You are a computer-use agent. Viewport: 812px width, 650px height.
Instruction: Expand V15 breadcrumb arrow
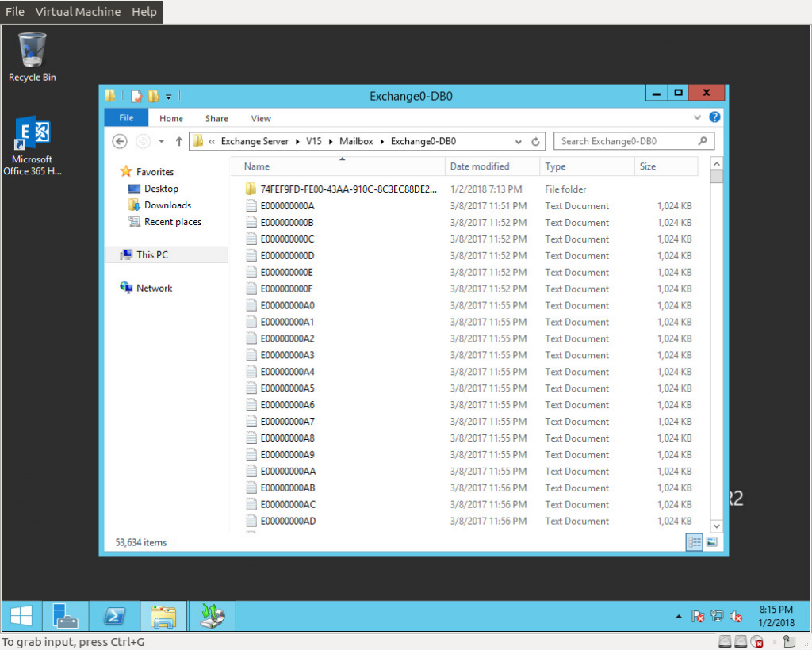point(331,141)
